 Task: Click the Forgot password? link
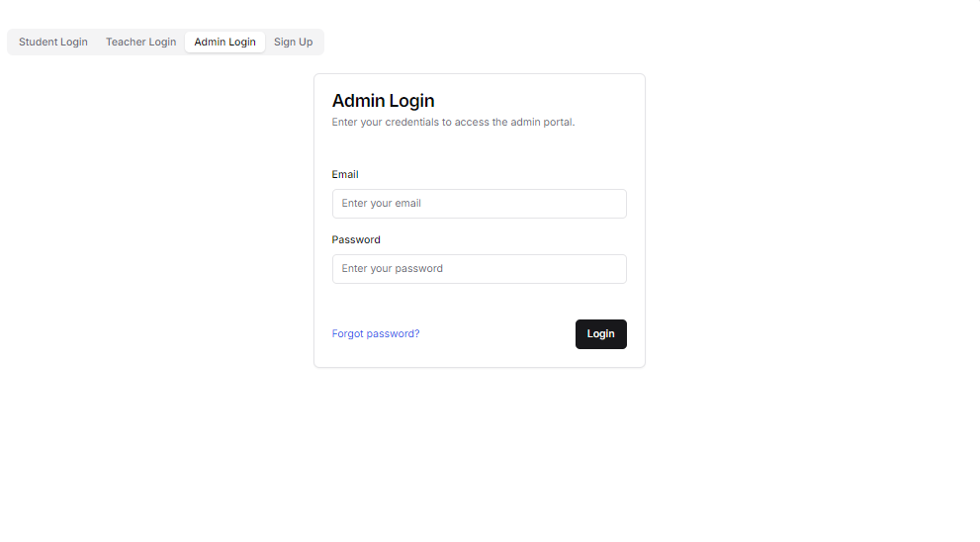tap(376, 334)
